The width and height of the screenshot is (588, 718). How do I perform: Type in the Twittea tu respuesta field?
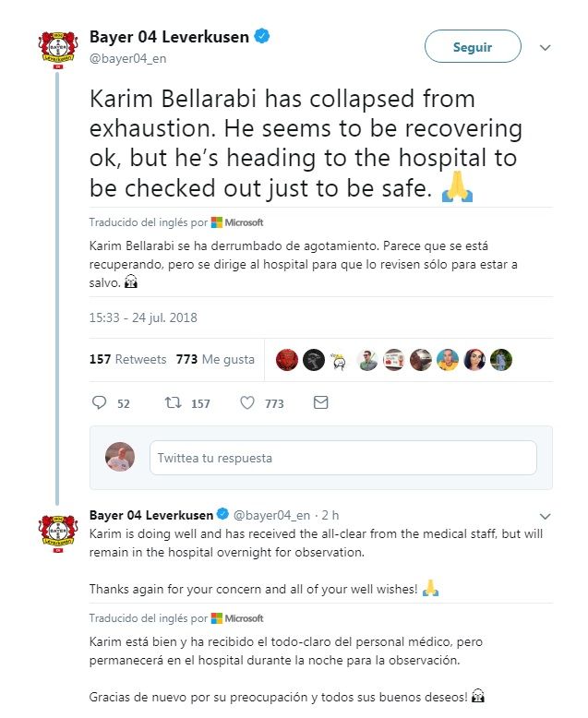tap(342, 458)
